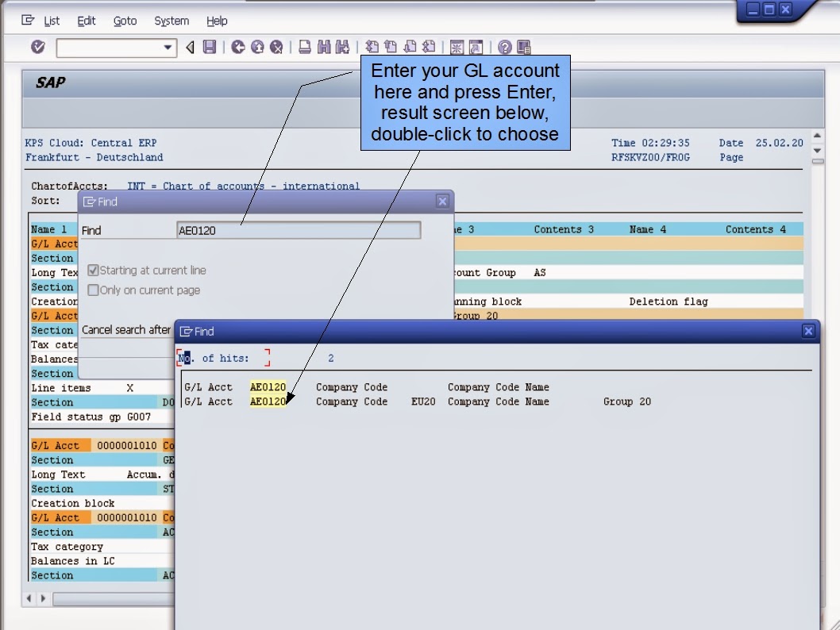Click the green Enter checkmark icon
Screen dimensions: 840x630
pos(38,47)
